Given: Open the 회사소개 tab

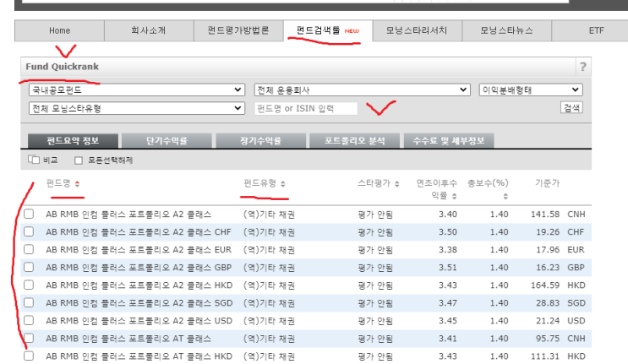Looking at the screenshot, I should coord(149,30).
